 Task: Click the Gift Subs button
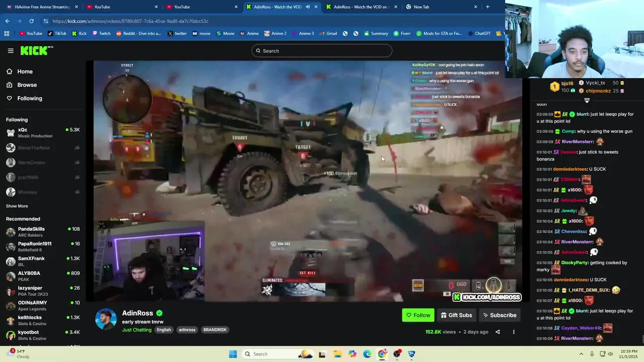coord(457,315)
